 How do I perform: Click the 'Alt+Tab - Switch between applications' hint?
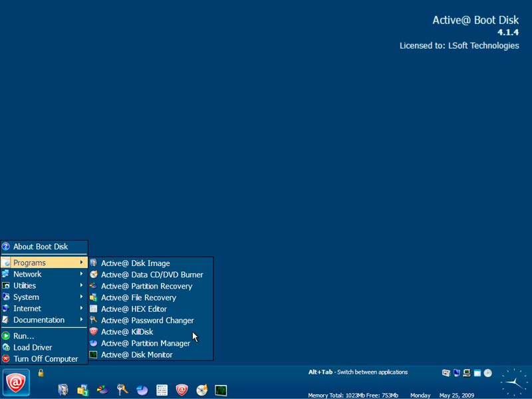point(358,372)
